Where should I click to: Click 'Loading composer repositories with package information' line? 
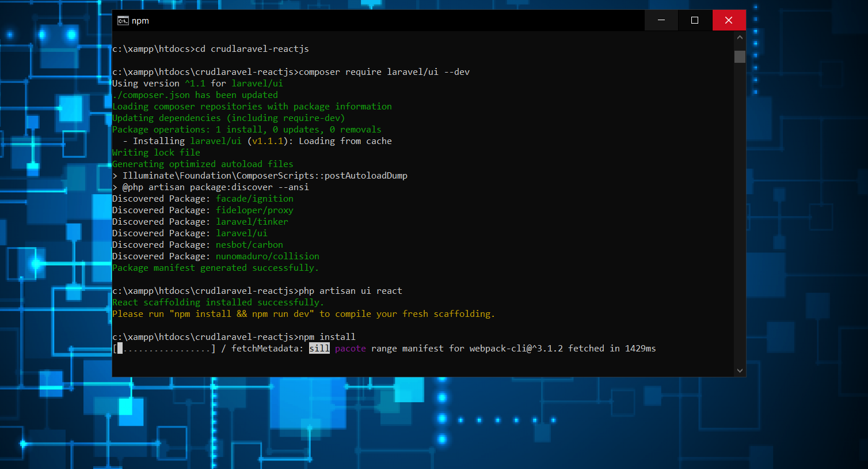tap(252, 107)
